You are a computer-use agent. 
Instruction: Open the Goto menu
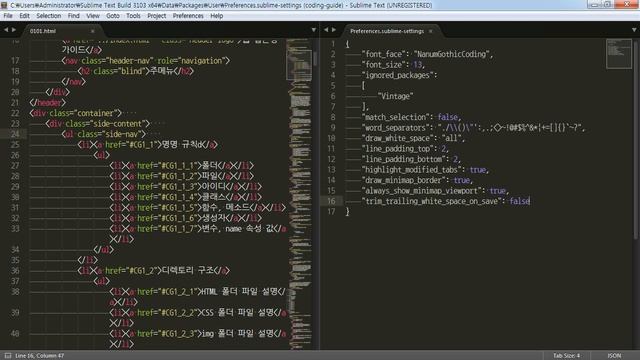tap(113, 16)
